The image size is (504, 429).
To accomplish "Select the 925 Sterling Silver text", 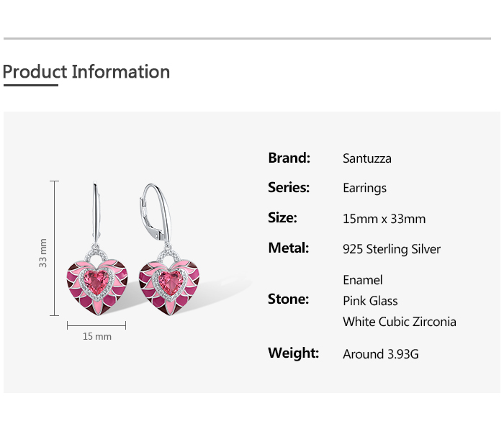I will click(392, 249).
